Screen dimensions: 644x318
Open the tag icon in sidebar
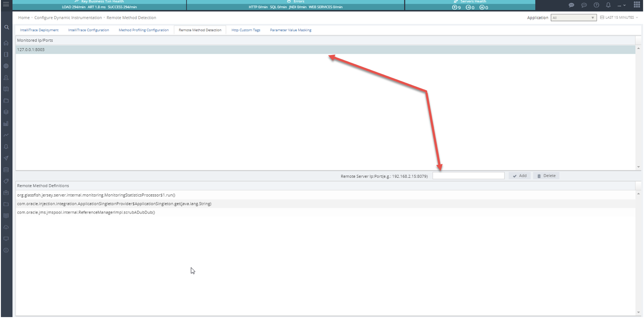(x=6, y=181)
